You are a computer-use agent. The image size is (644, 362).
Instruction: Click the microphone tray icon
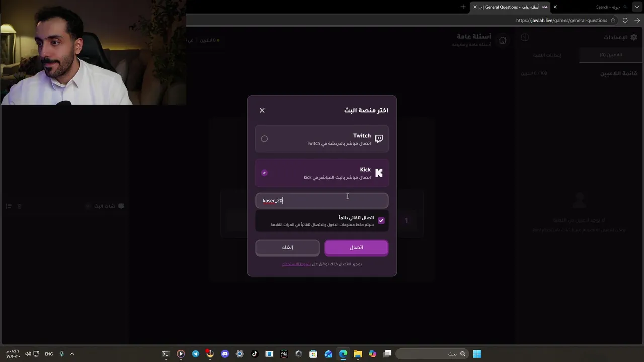[x=61, y=354]
